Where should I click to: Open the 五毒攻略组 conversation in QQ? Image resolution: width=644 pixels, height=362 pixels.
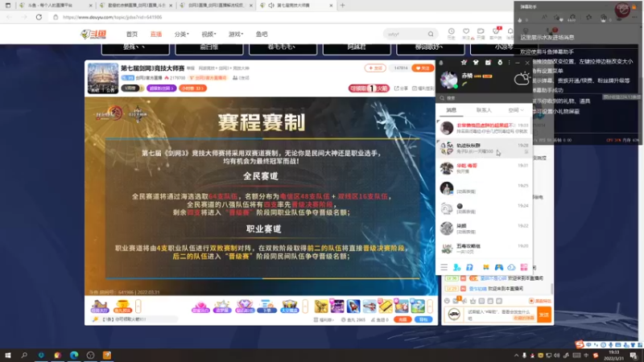point(485,249)
